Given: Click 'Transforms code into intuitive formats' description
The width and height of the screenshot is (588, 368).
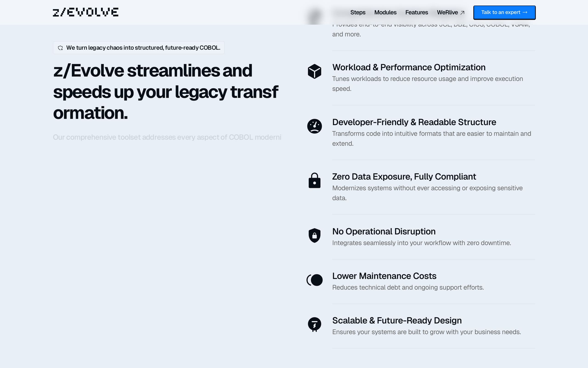Looking at the screenshot, I should point(432,138).
